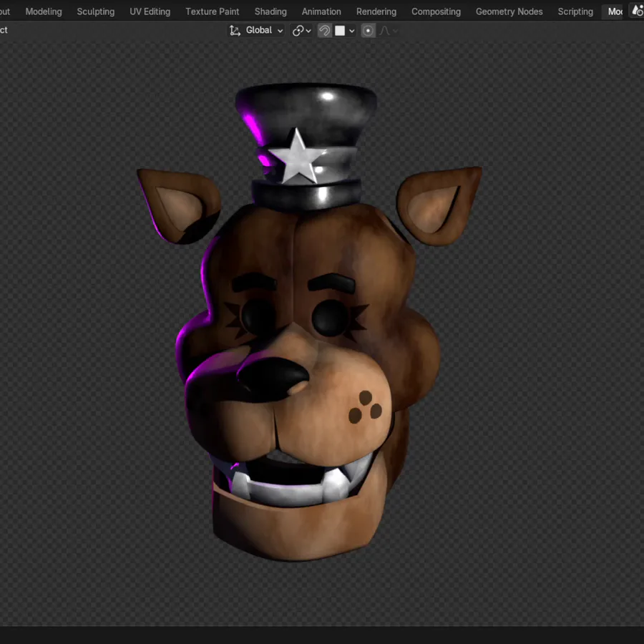Open the snapping element options dropdown
This screenshot has height=644, width=644.
point(345,30)
